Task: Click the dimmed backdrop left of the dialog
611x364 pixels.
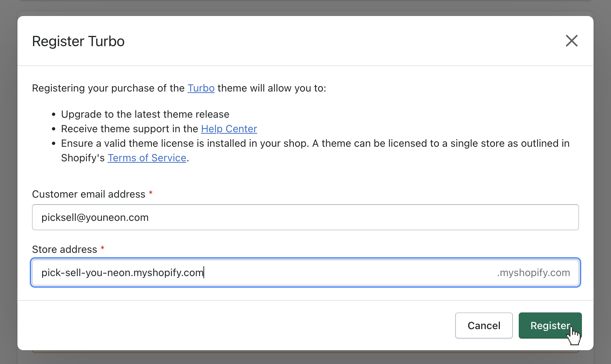Action: (x=8, y=182)
